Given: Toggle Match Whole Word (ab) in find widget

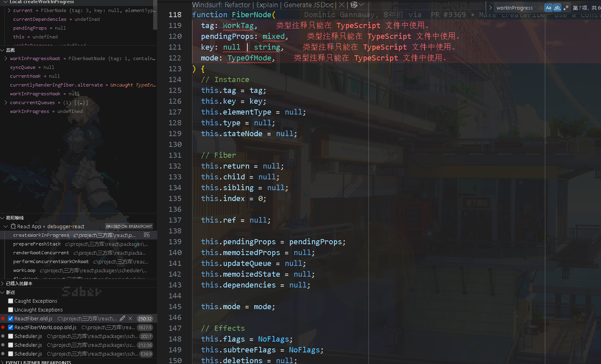Looking at the screenshot, I should click(557, 8).
